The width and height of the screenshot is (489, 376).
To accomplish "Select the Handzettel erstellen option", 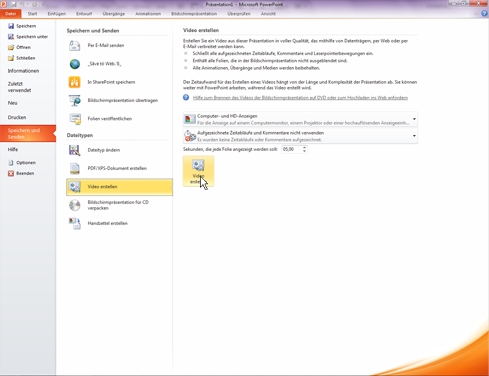I will pyautogui.click(x=119, y=223).
